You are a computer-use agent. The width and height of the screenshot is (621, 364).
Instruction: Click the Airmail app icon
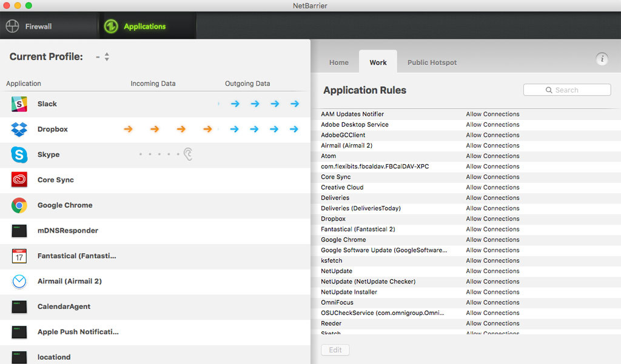point(19,281)
